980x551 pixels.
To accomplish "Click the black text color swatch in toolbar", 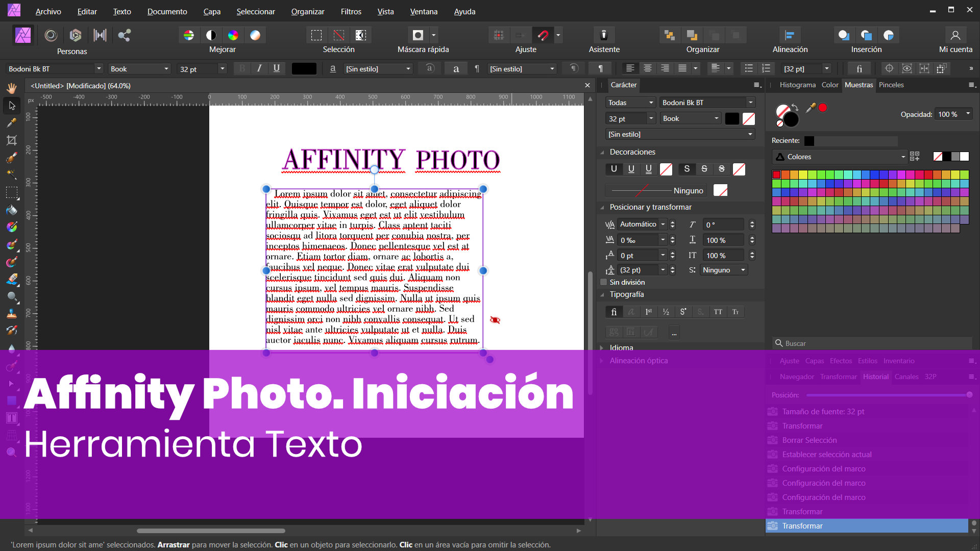I will click(x=304, y=68).
